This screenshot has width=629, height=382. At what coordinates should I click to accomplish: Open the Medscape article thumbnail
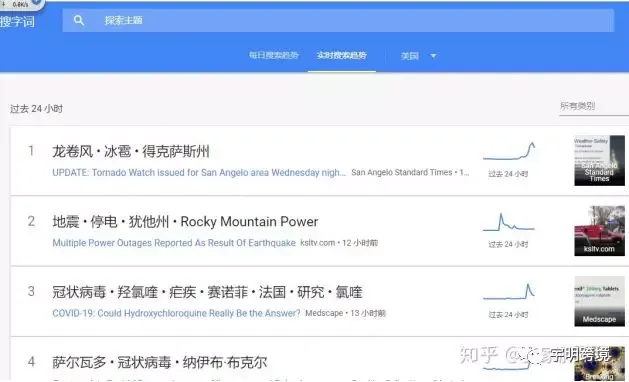tap(599, 301)
